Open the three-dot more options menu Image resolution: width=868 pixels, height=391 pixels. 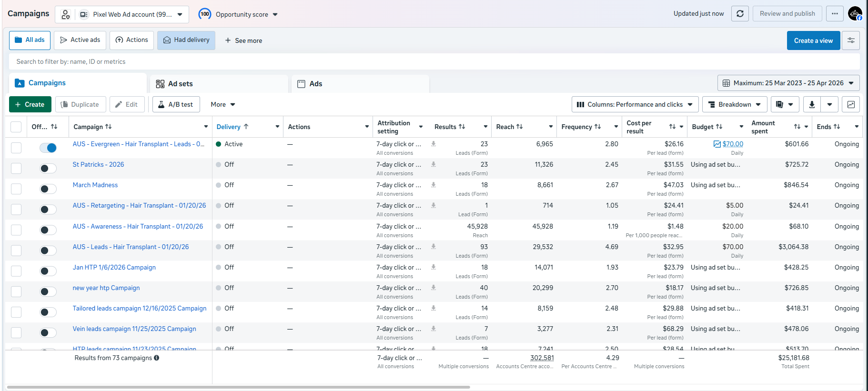click(835, 14)
